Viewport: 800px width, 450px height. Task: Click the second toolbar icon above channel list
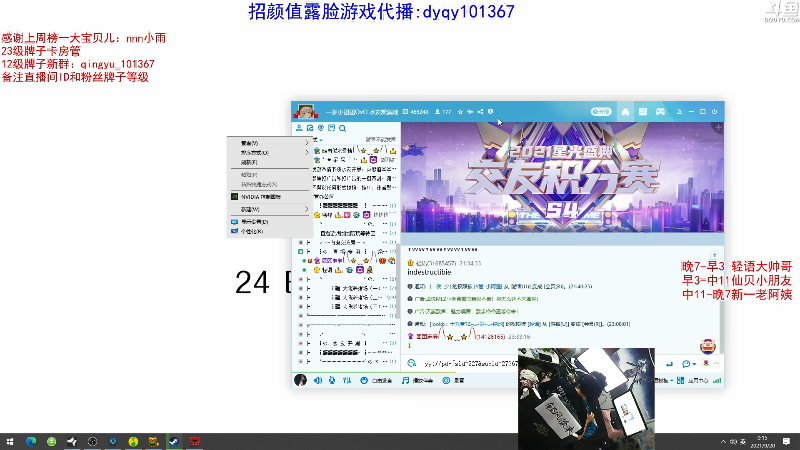pos(310,128)
